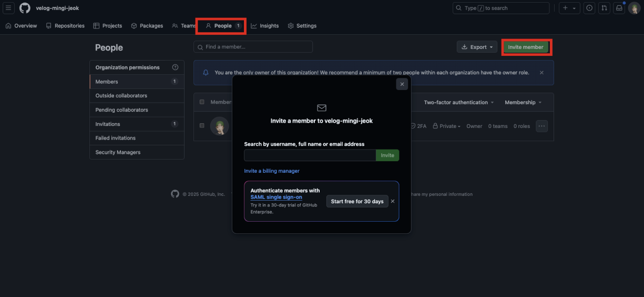Screen dimensions: 644x297
Task: Open Security Managers in sidebar
Action: pyautogui.click(x=137, y=152)
